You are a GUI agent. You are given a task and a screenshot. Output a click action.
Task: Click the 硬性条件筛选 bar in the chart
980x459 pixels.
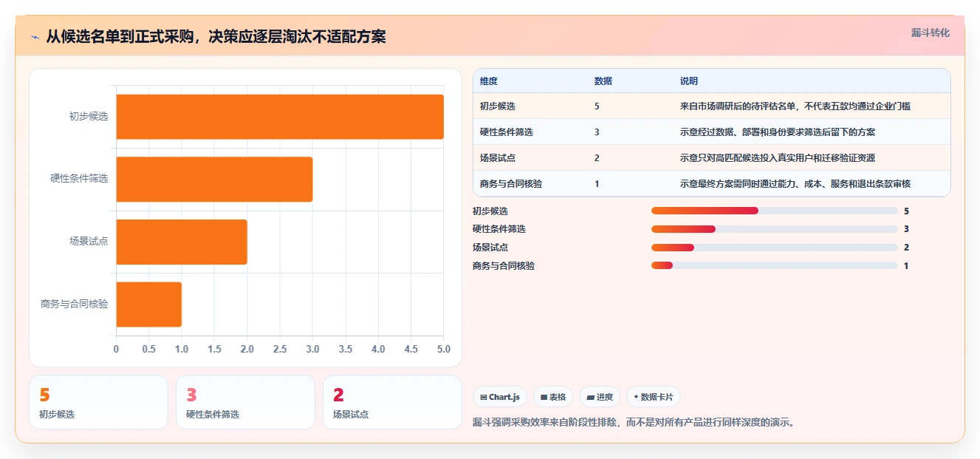[x=214, y=179]
